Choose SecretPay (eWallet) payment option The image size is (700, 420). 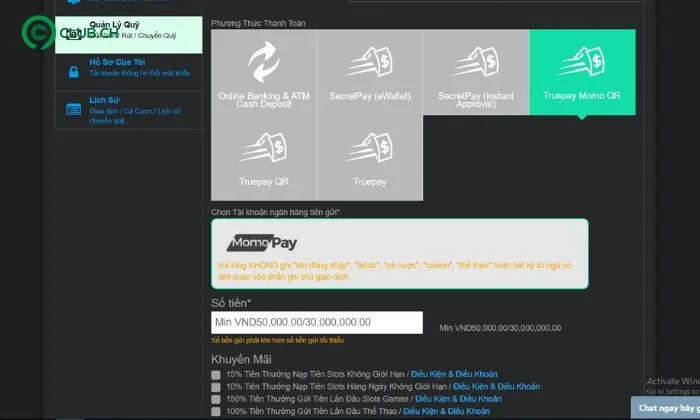370,72
